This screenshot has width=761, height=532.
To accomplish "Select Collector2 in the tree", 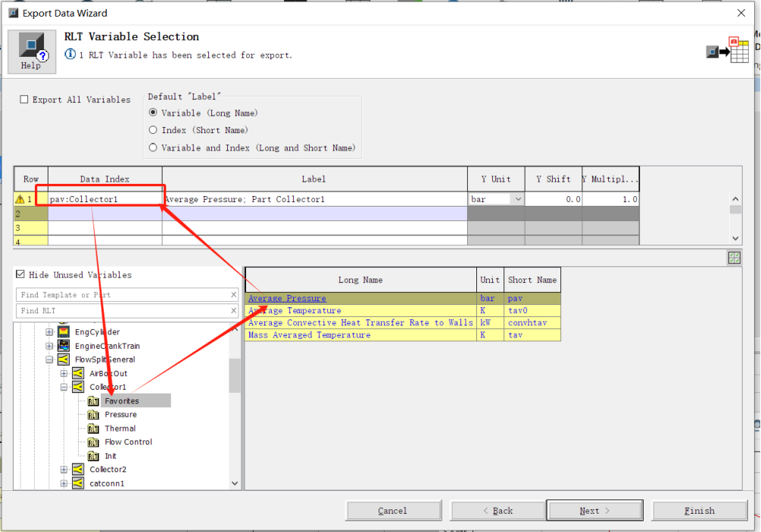I will [108, 469].
